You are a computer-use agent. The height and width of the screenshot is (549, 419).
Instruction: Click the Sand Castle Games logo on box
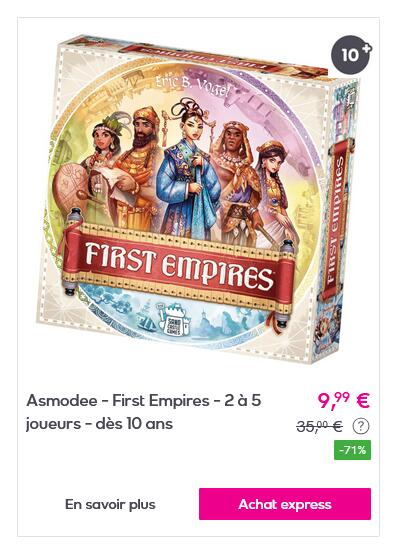coord(175,319)
